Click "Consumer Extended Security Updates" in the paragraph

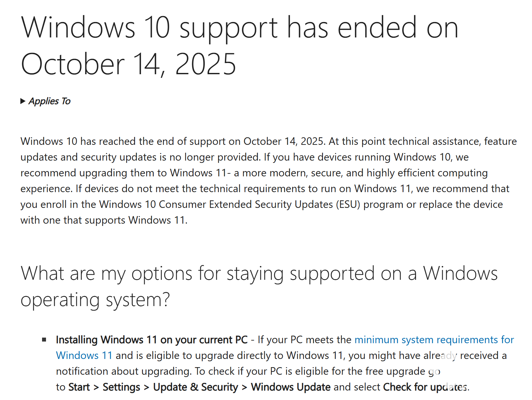[x=246, y=204]
